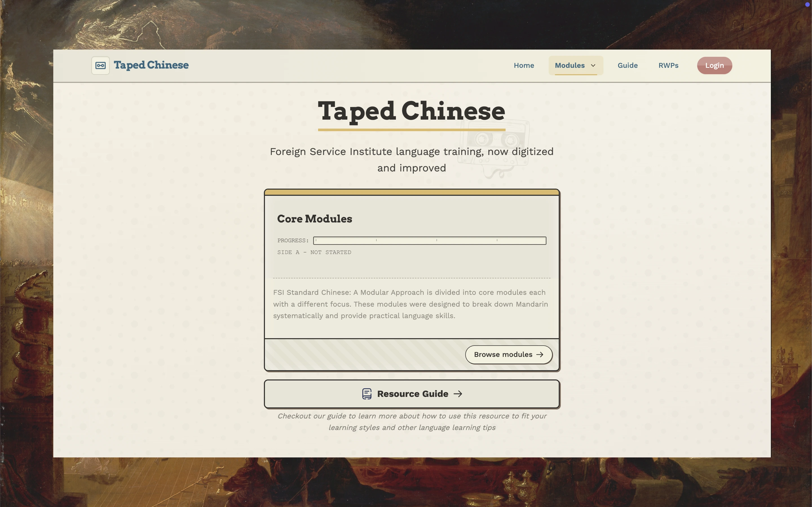Click the book icon on Resource Guide button
812x507 pixels.
pyautogui.click(x=367, y=394)
